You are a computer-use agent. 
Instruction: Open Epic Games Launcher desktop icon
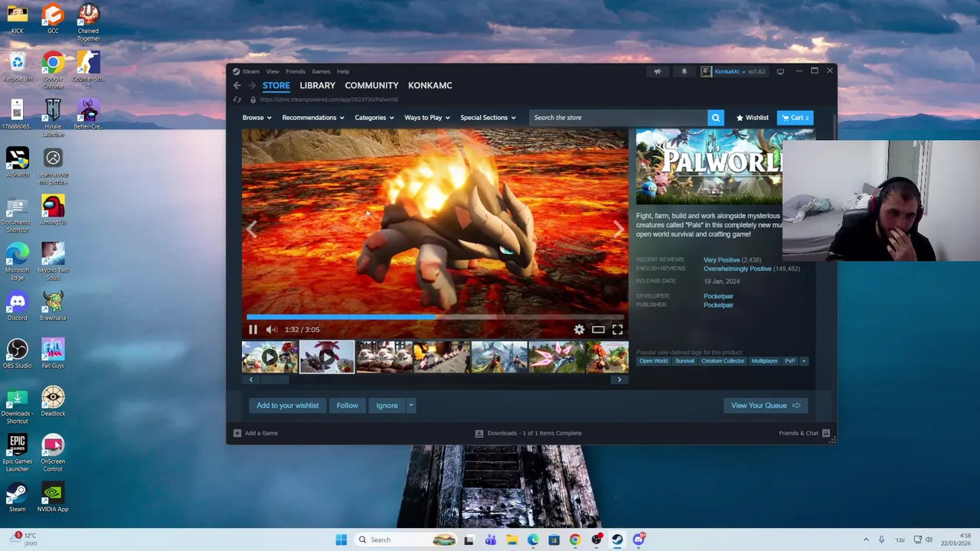[17, 453]
